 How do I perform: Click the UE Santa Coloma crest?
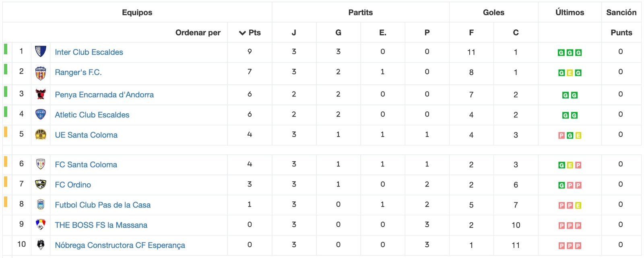click(x=41, y=135)
